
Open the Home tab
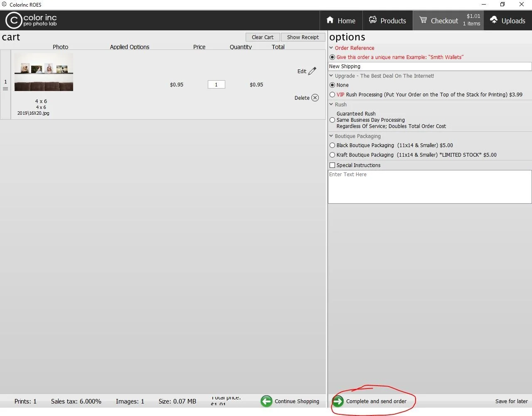coord(341,20)
